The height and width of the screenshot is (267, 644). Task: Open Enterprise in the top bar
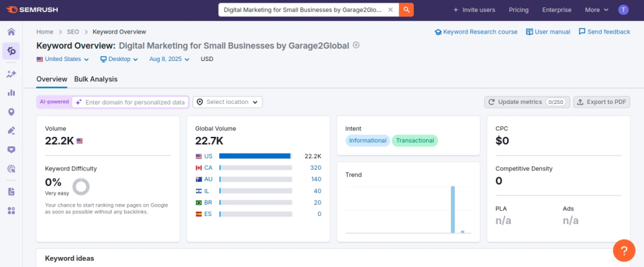point(557,10)
